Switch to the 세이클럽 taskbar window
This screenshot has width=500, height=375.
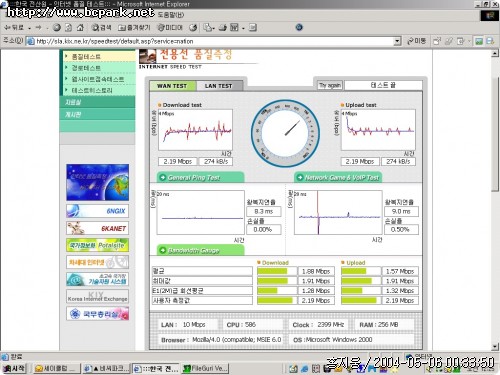tap(57, 368)
